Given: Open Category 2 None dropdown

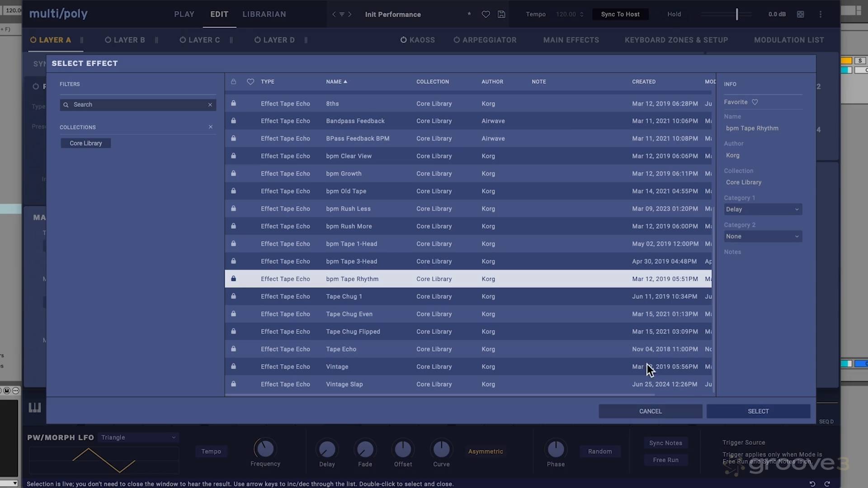Looking at the screenshot, I should pyautogui.click(x=763, y=237).
